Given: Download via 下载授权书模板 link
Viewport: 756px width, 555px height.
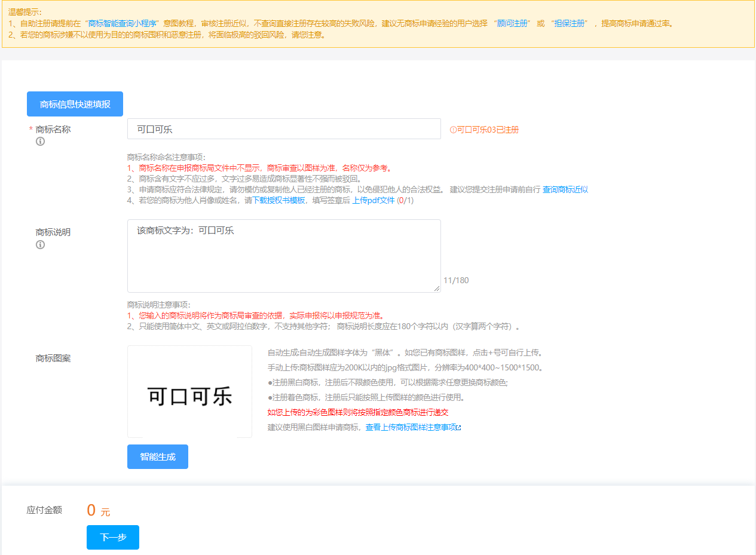Looking at the screenshot, I should pyautogui.click(x=278, y=201).
